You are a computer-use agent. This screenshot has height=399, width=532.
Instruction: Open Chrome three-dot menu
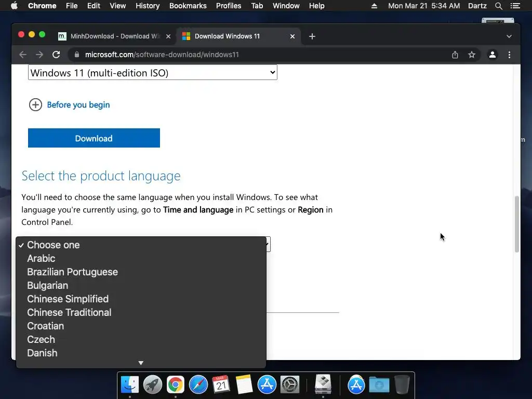pyautogui.click(x=509, y=55)
